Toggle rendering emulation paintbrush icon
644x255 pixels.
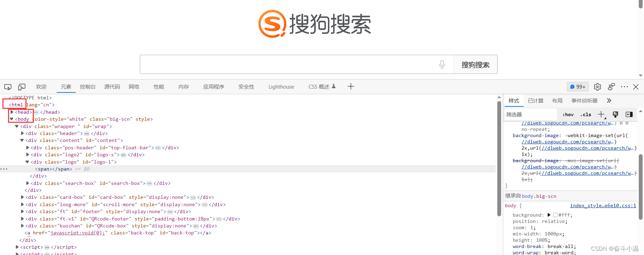point(615,114)
